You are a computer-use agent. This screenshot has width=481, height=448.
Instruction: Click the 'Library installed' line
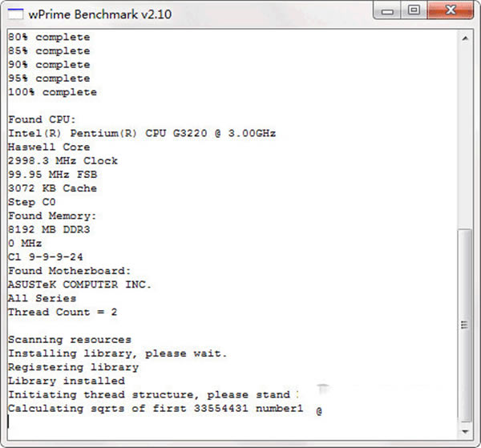click(x=67, y=381)
